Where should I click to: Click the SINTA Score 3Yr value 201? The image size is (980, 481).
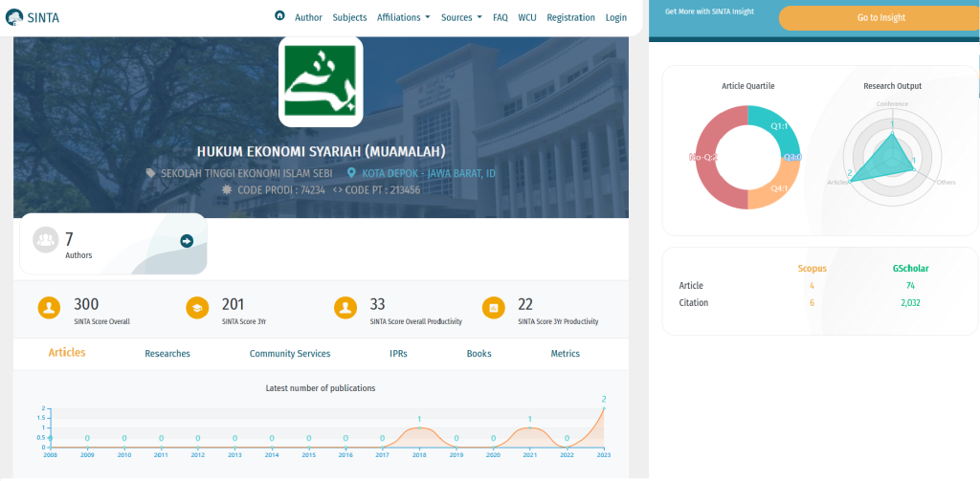(234, 304)
